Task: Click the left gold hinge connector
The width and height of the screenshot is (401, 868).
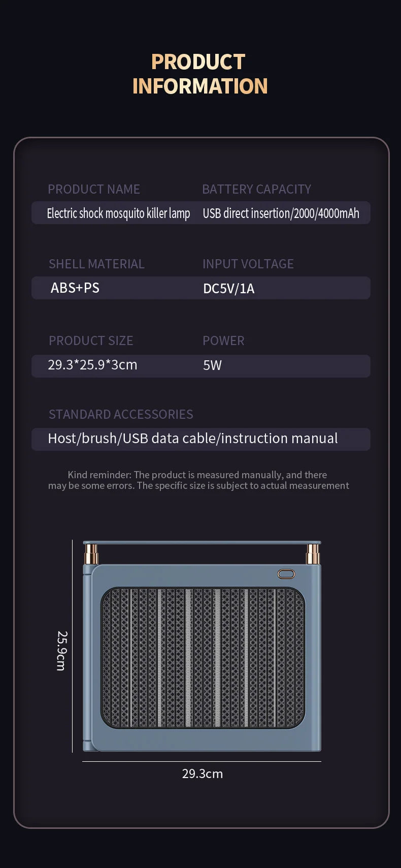Action: (x=91, y=554)
